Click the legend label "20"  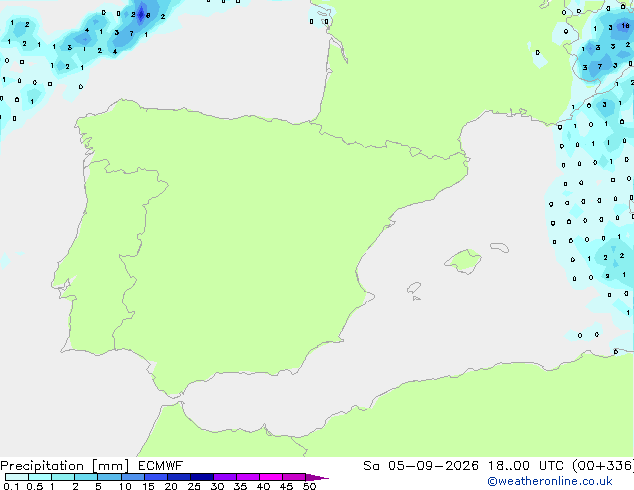[171, 486]
